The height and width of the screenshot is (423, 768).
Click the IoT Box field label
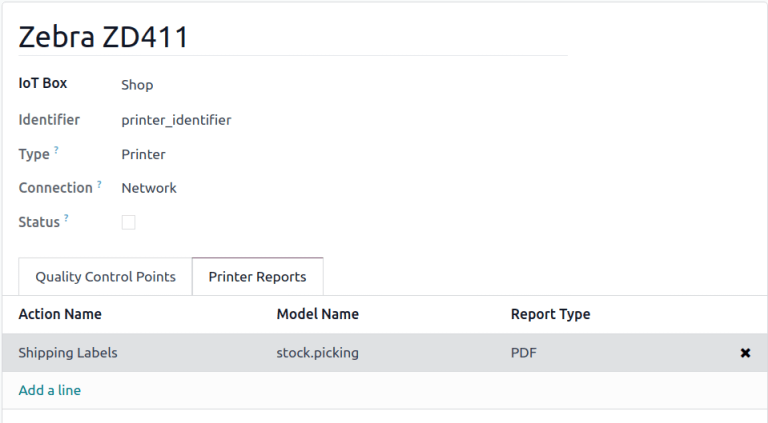43,83
